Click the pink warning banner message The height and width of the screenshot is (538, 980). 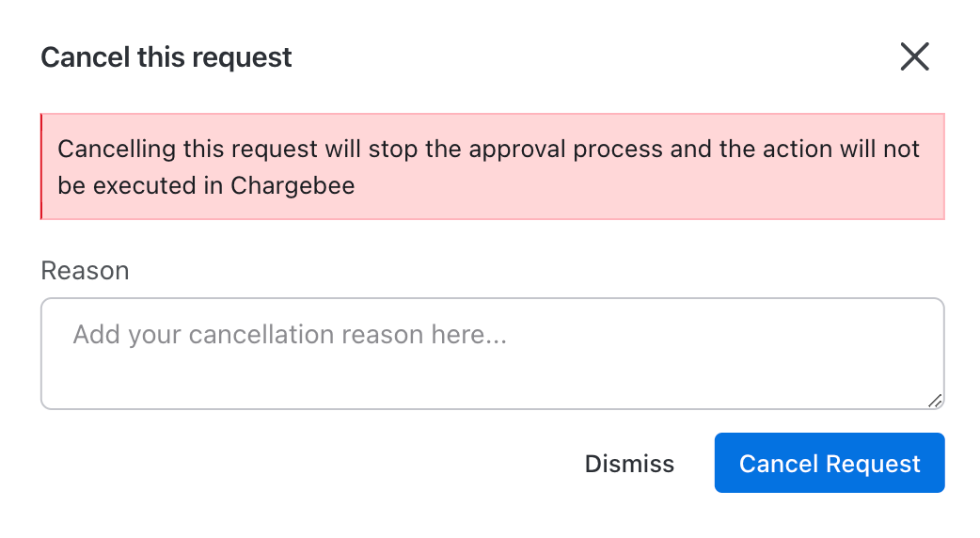click(492, 166)
